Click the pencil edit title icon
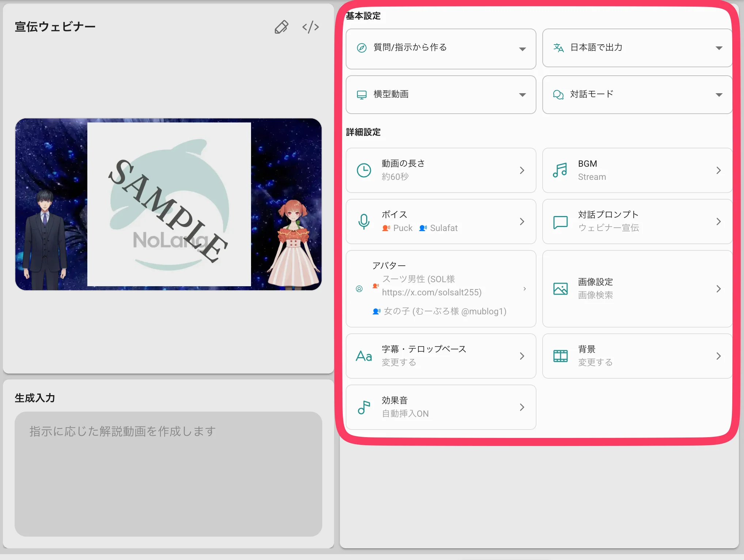Screen dimensions: 744x560 281,27
